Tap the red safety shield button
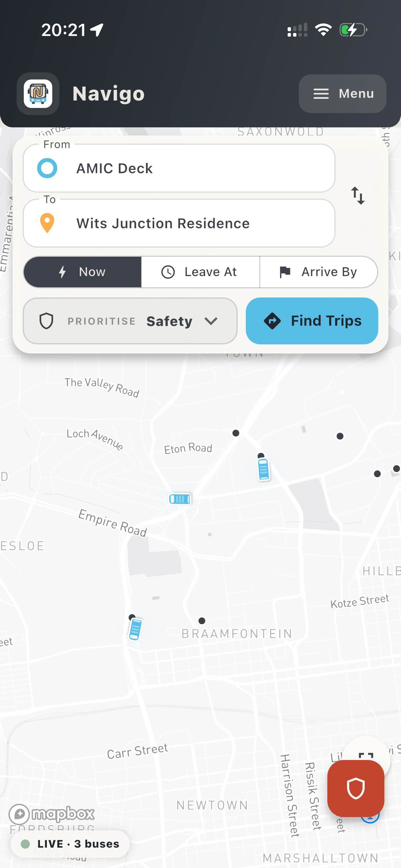The width and height of the screenshot is (401, 868). pyautogui.click(x=355, y=788)
